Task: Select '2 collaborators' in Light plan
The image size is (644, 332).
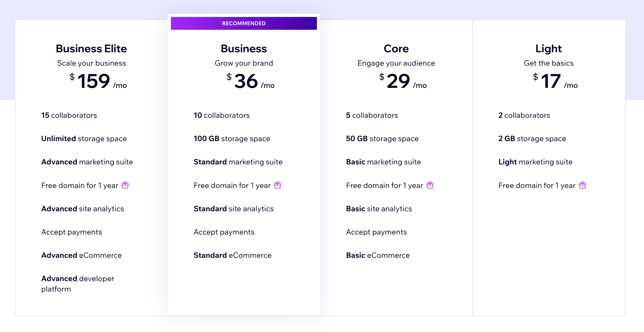Action: tap(524, 115)
